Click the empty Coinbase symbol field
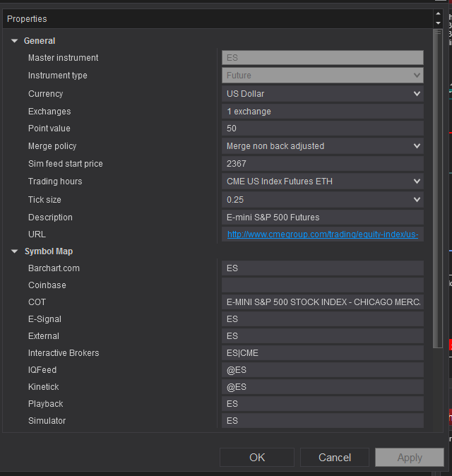This screenshot has width=452, height=476. (322, 285)
